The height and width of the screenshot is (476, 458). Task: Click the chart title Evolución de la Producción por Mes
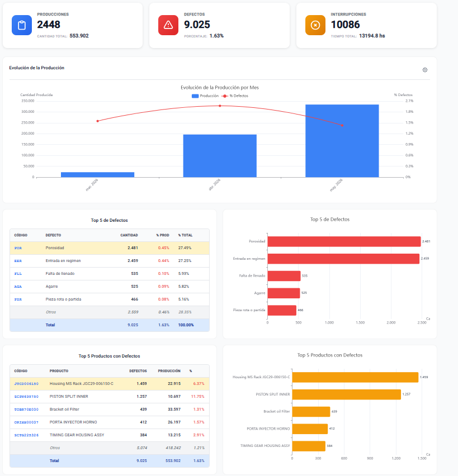coord(220,87)
